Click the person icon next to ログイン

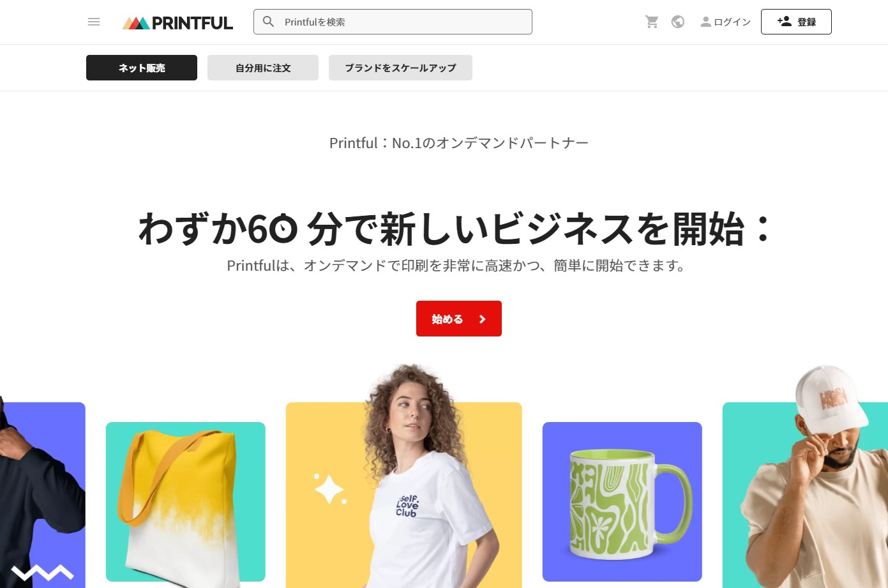point(705,22)
